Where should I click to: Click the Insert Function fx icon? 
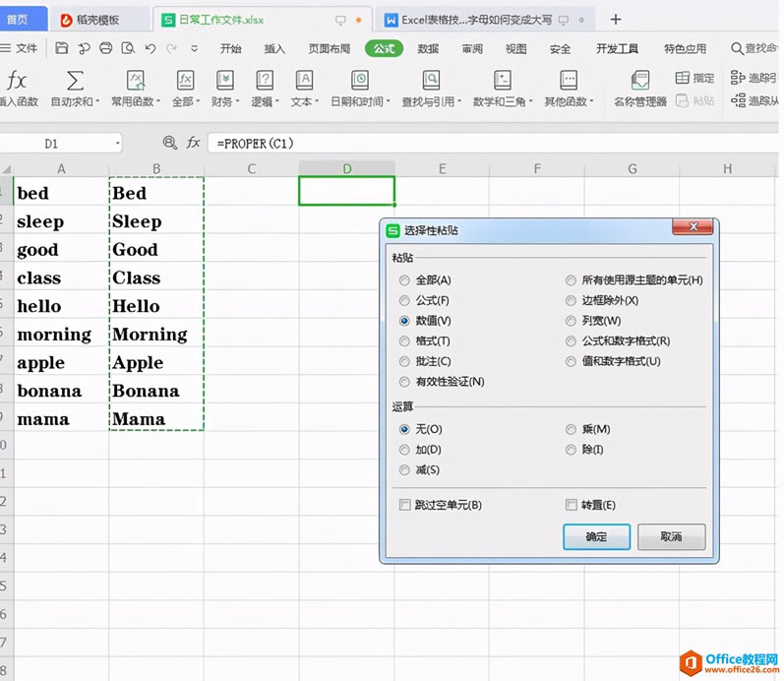[x=17, y=80]
